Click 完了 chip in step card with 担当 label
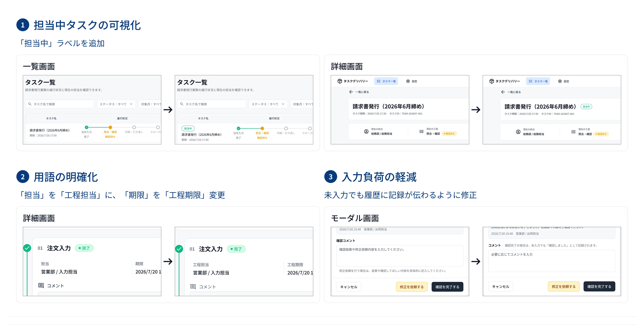The width and height of the screenshot is (644, 325). click(84, 248)
